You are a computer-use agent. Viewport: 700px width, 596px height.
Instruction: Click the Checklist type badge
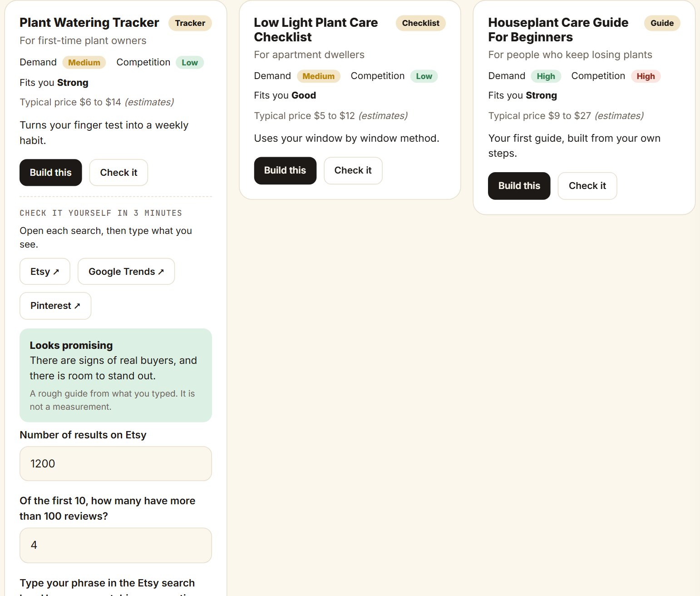point(421,23)
